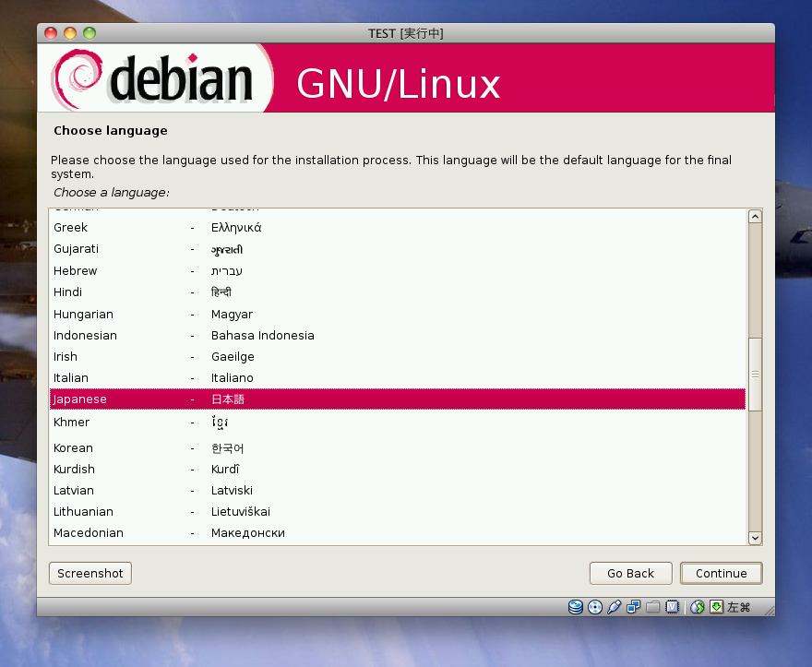This screenshot has width=812, height=667.
Task: Select Lithuanian - Lietuviškai
Action: click(398, 512)
